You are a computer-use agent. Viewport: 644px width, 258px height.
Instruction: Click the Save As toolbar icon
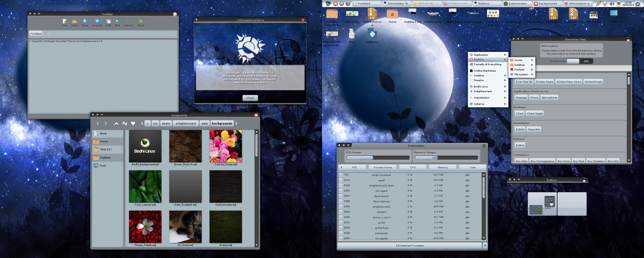(x=97, y=23)
